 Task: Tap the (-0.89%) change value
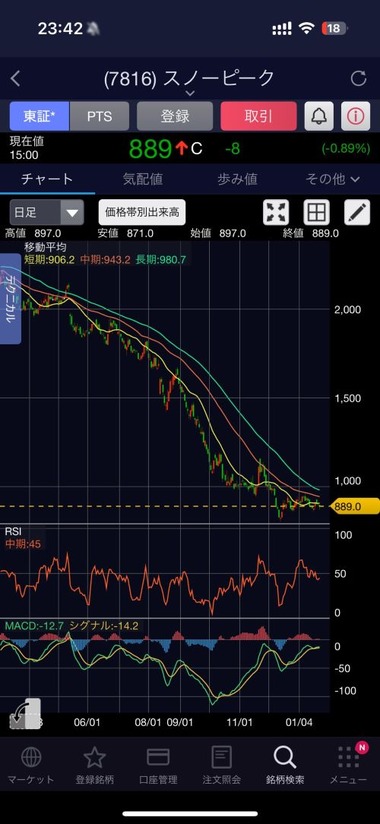pos(346,149)
